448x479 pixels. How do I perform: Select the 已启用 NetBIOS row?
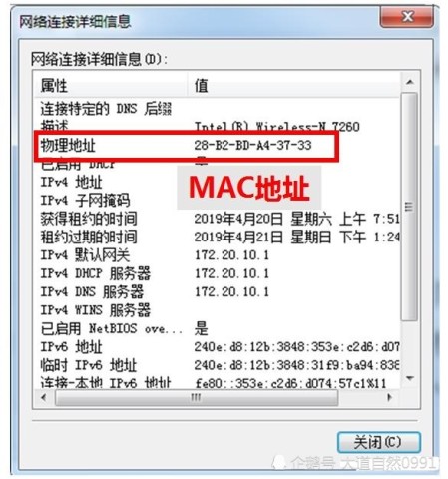pyautogui.click(x=218, y=328)
